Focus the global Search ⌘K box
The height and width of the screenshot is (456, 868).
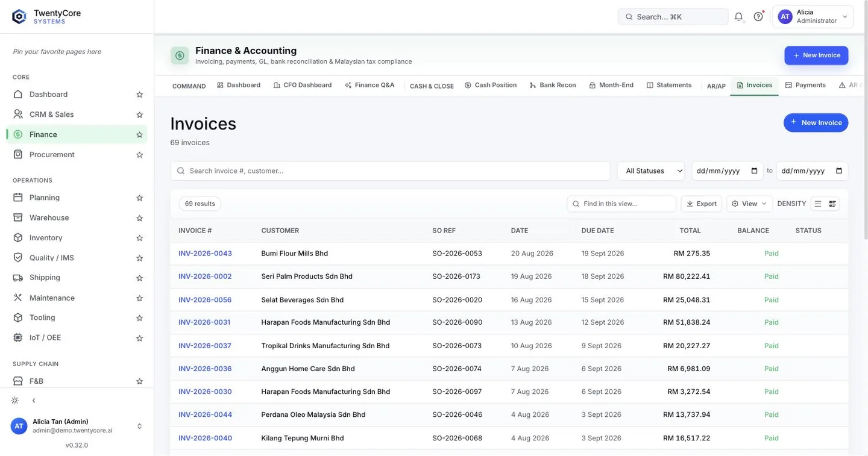[673, 17]
